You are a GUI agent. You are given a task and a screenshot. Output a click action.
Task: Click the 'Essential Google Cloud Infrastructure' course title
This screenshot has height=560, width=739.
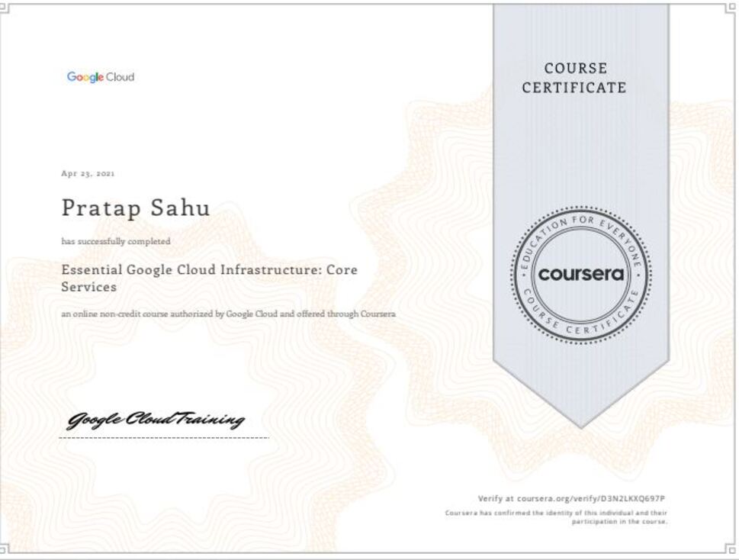click(x=209, y=270)
